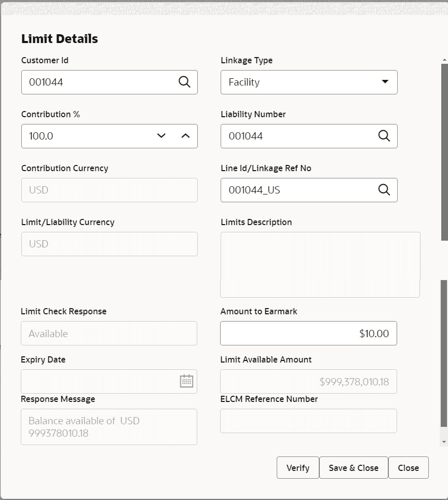Open the Customer Id search lookup
448x500 pixels.
pyautogui.click(x=184, y=82)
